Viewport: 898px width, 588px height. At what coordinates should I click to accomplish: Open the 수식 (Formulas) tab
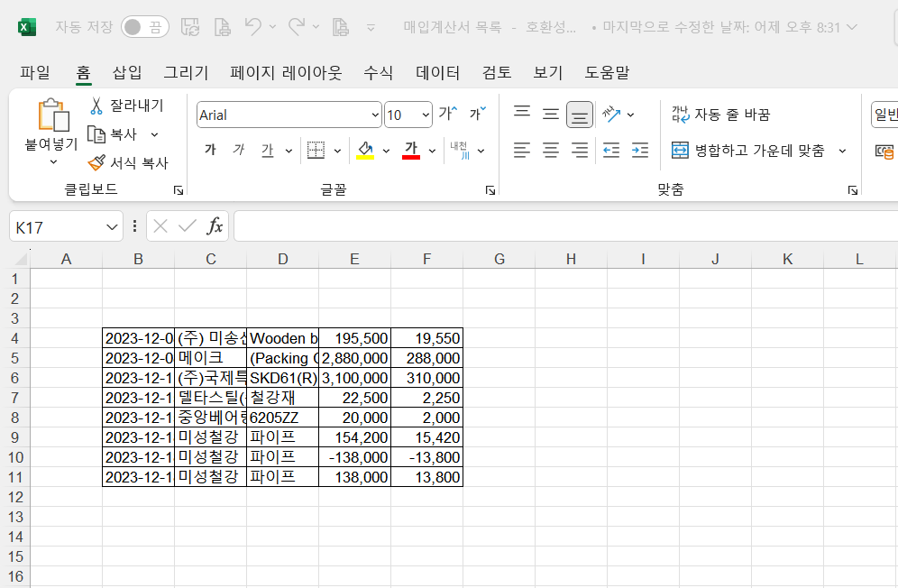click(379, 72)
